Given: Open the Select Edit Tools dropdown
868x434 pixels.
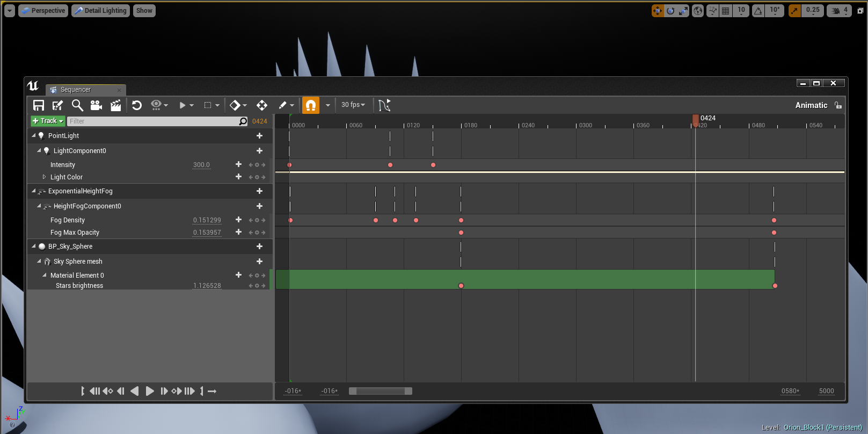Looking at the screenshot, I should [x=211, y=105].
